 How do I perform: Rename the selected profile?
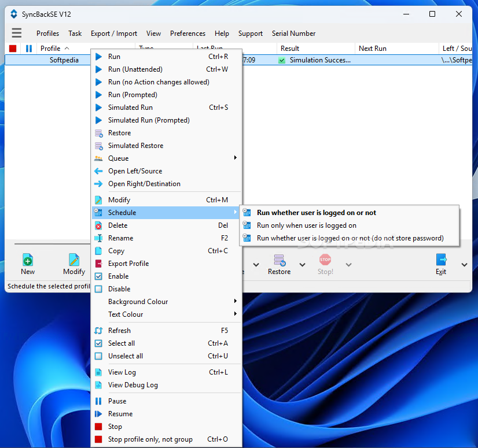click(x=167, y=238)
